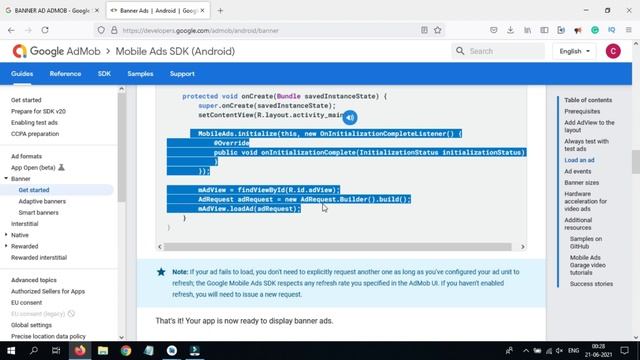Open Prepare for SDK v20 link

click(x=38, y=111)
